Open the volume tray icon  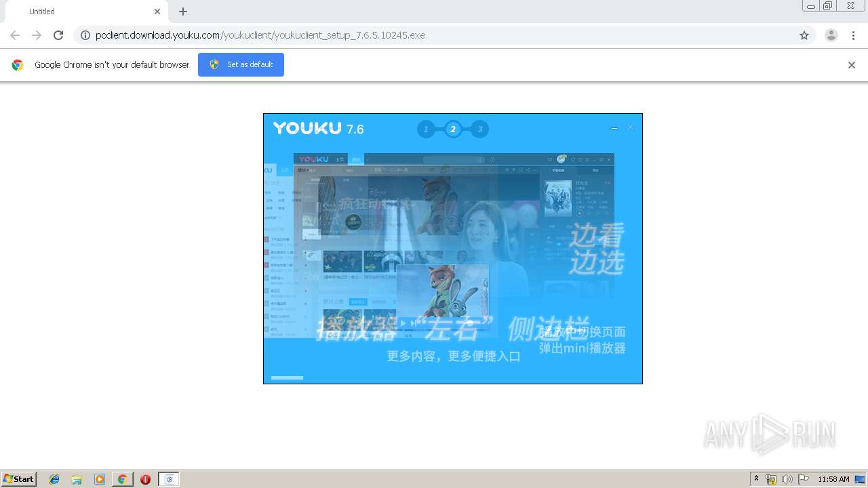pos(787,479)
